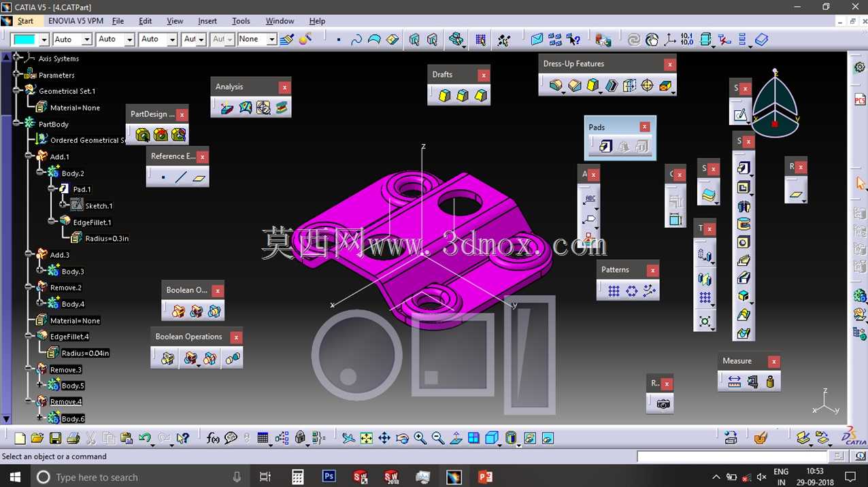
Task: Collapse the EdgeFillet.4 tree node
Action: [29, 336]
